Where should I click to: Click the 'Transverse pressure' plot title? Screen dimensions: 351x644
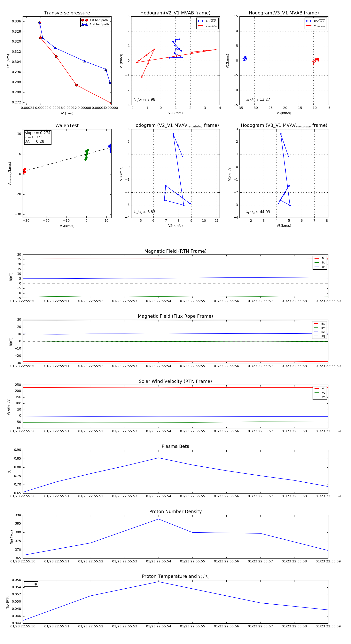(x=67, y=13)
